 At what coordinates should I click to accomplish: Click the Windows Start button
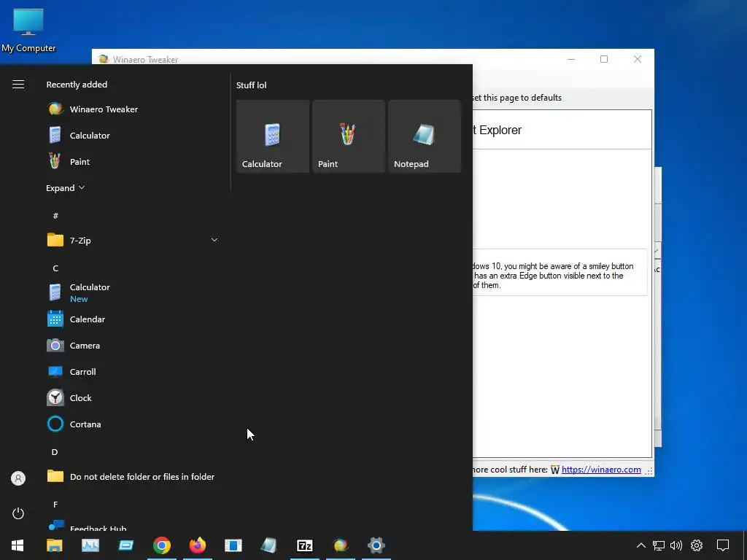[18, 545]
